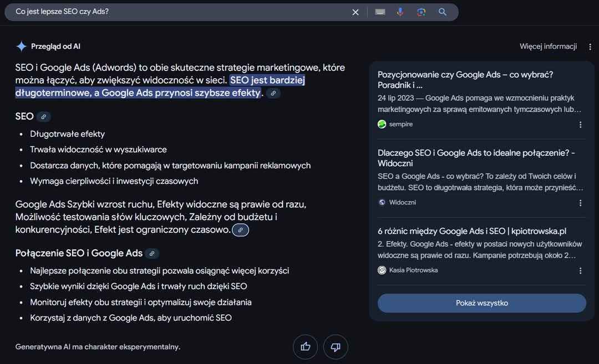Click bullet 'Korzystaj z danych z Google Ads'
The height and width of the screenshot is (364, 599).
[131, 318]
